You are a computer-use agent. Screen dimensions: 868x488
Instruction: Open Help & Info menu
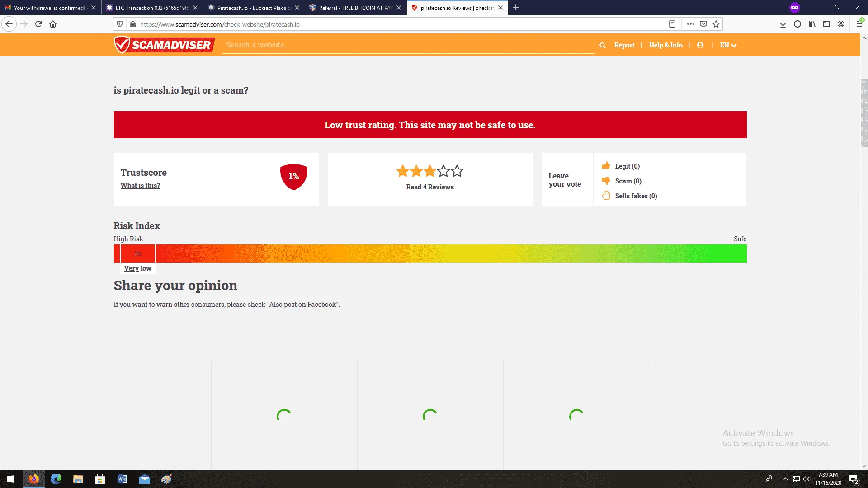[x=666, y=45]
